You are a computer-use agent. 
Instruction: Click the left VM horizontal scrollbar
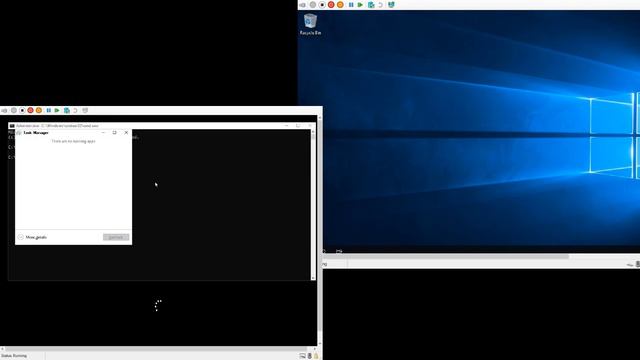pyautogui.click(x=158, y=349)
